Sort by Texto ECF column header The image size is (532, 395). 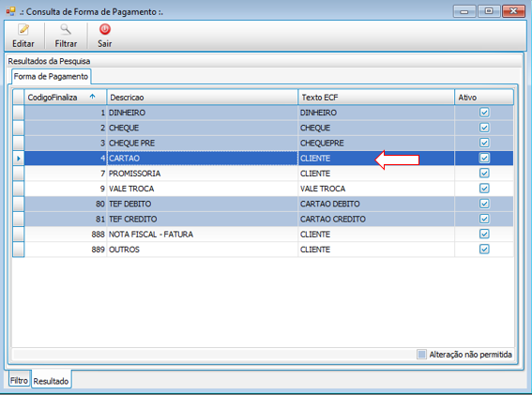pos(376,98)
